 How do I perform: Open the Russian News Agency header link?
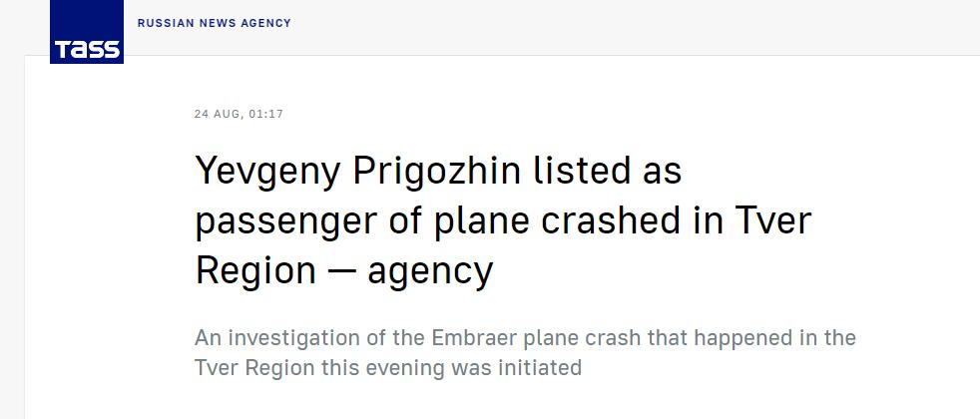click(x=215, y=23)
